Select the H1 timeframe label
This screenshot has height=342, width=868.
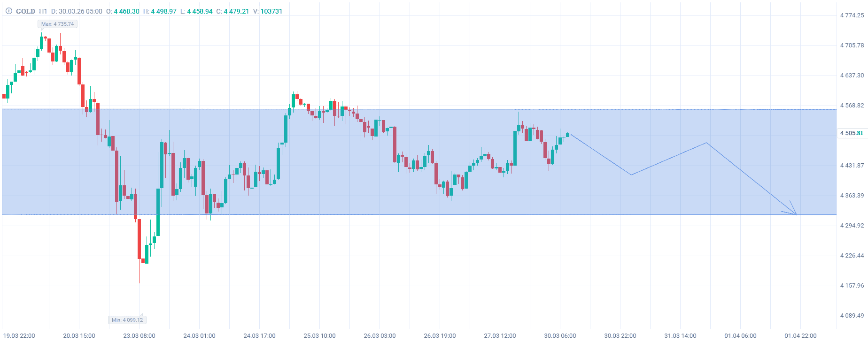[x=43, y=11]
